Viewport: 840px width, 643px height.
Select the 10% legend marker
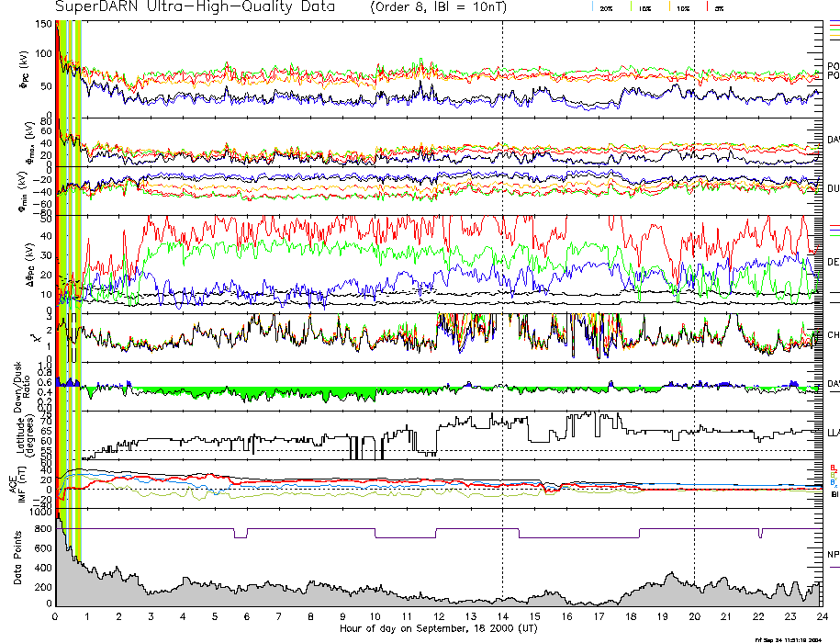682,7
